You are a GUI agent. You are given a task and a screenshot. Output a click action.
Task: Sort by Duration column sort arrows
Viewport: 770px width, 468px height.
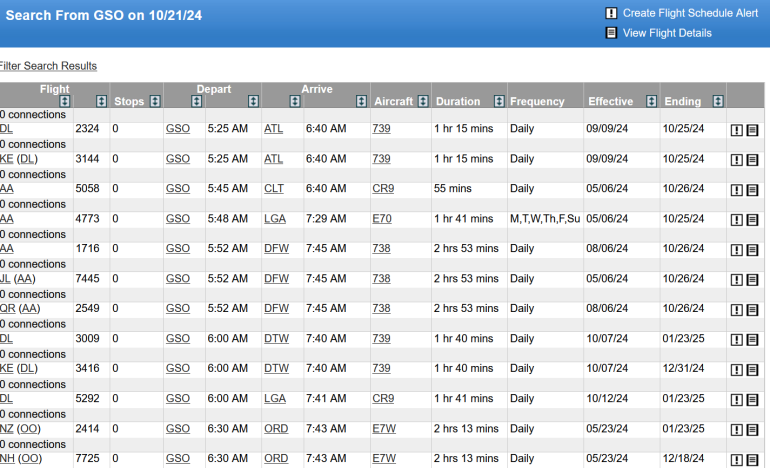pyautogui.click(x=498, y=102)
